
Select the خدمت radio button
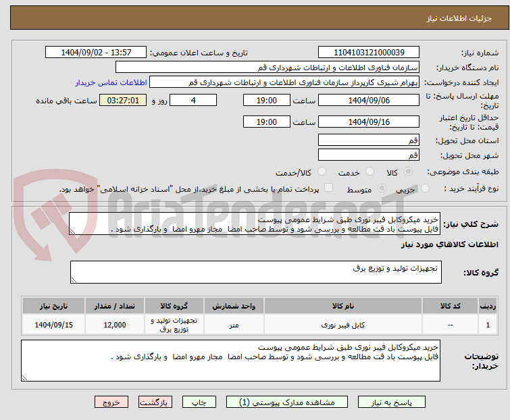click(369, 172)
